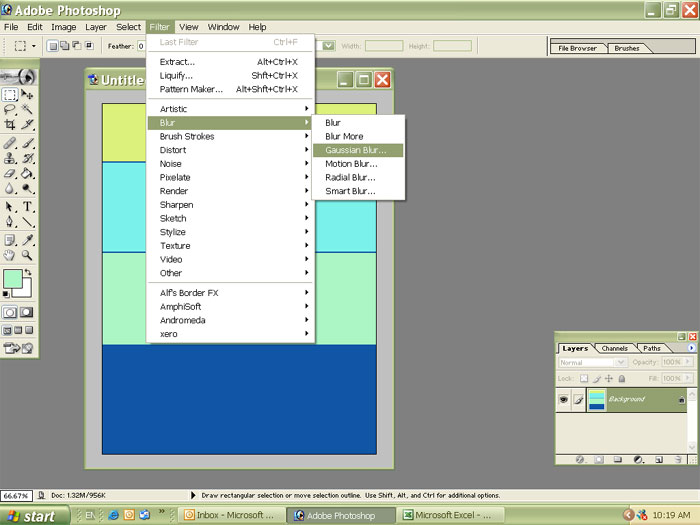
Task: Select the Rectangular Marquee tool
Action: 10,95
